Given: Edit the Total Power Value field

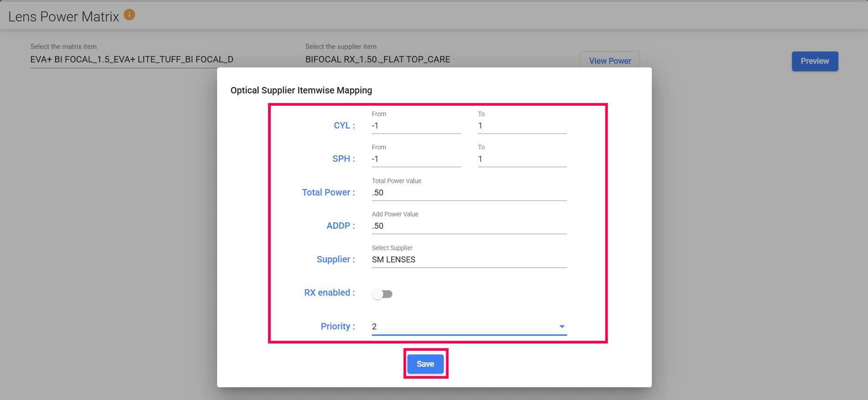Looking at the screenshot, I should 469,193.
